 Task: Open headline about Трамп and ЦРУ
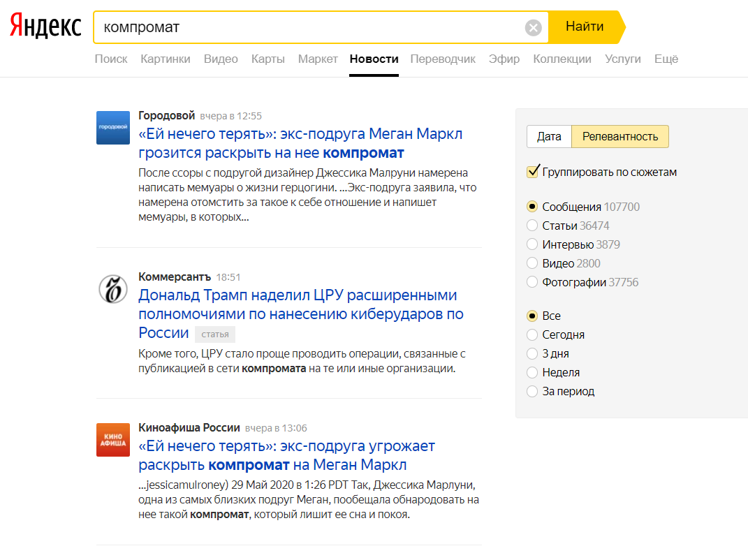[x=300, y=314]
